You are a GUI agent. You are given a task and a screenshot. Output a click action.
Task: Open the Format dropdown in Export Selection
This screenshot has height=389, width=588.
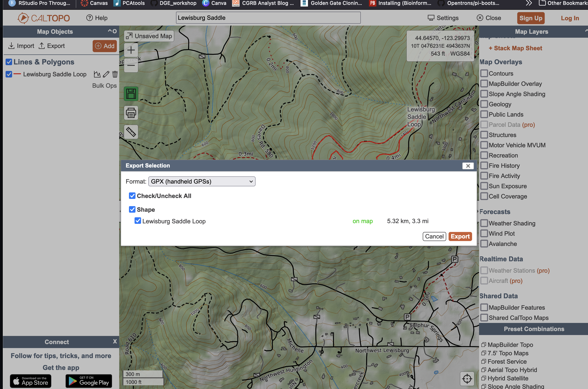tap(201, 181)
